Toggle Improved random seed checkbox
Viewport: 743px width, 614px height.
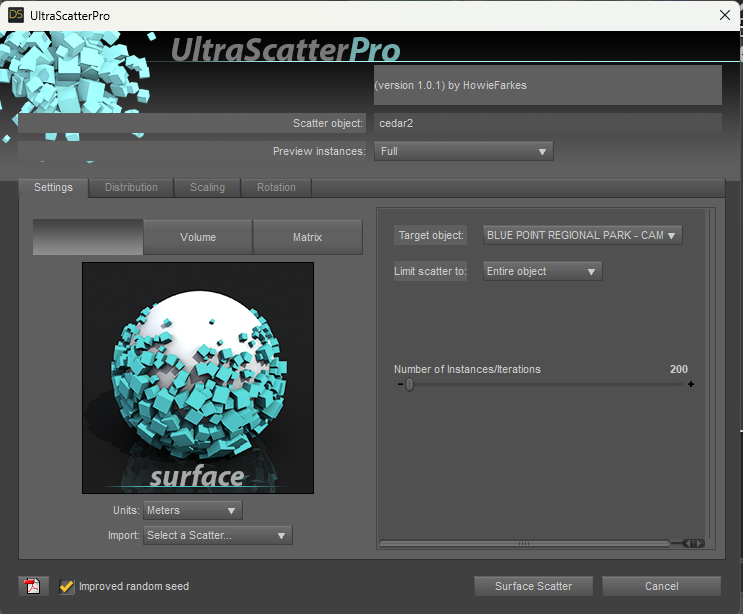click(x=67, y=587)
